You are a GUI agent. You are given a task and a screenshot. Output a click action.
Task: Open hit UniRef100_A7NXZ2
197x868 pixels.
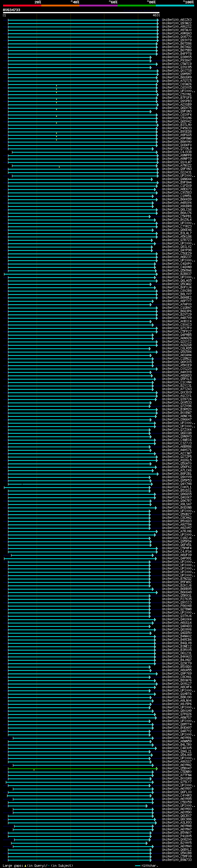177,165
